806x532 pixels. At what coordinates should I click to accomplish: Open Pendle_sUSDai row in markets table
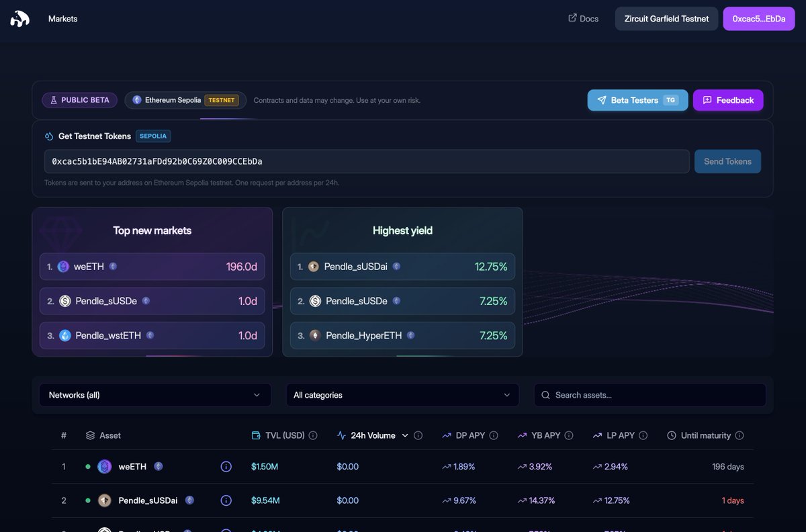402,500
